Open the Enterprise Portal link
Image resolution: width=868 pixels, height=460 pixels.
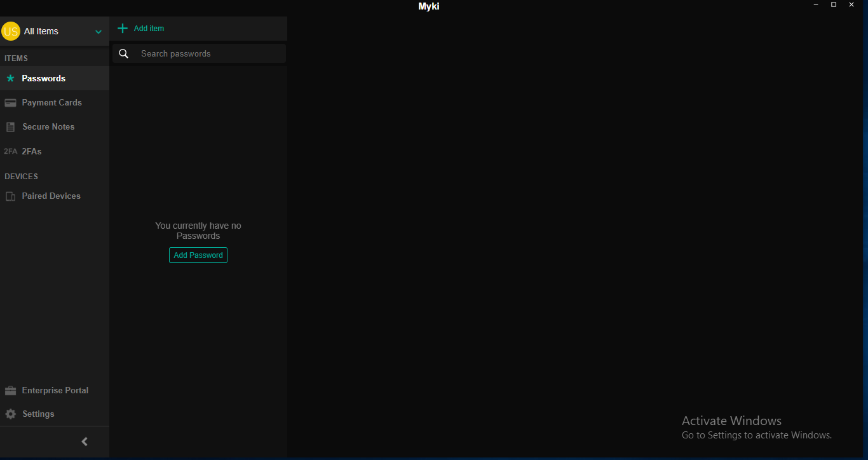55,390
